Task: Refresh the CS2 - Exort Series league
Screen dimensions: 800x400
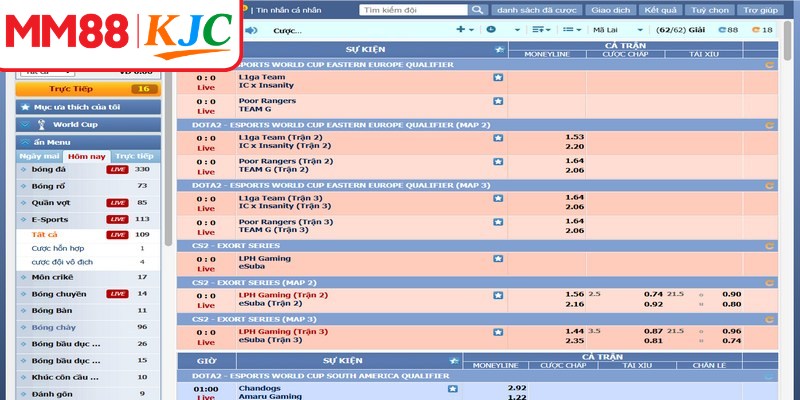Action: coord(769,246)
